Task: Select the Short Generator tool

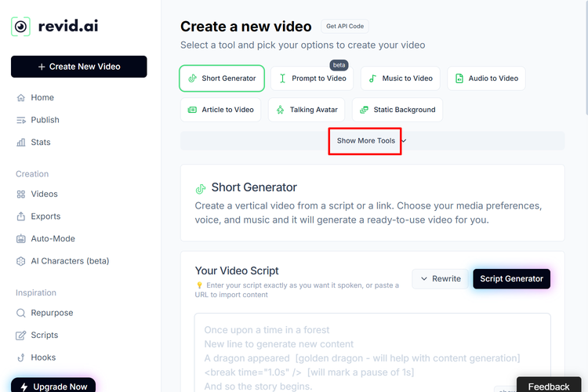Action: tap(222, 78)
